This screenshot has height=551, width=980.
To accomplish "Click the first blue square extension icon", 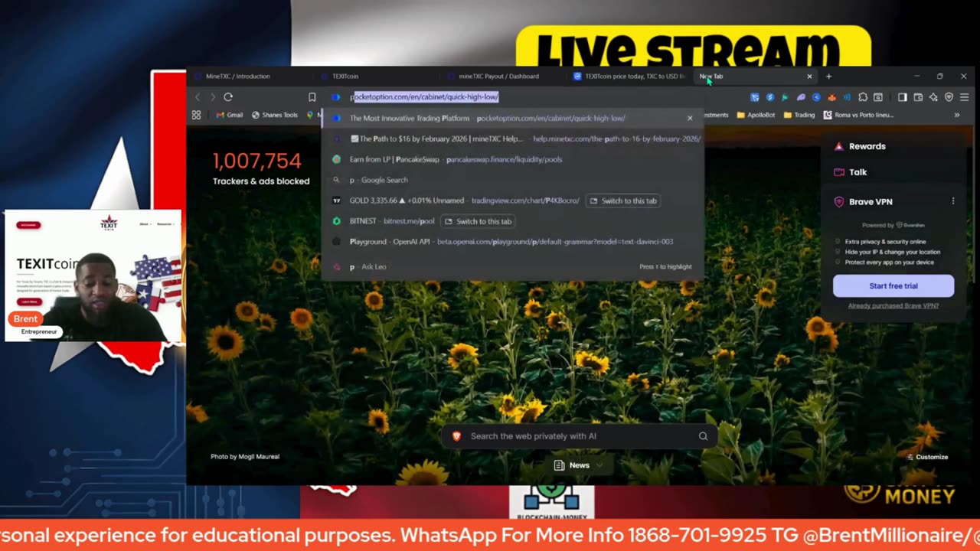I will coord(755,97).
